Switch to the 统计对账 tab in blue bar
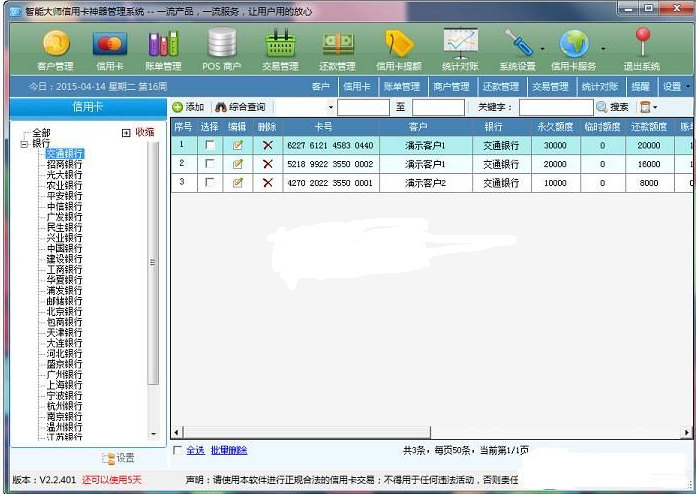Screen dimensions: 696x494 coord(600,87)
